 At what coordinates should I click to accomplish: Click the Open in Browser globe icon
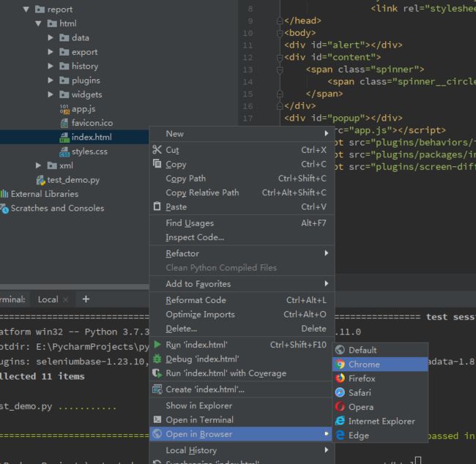tap(157, 434)
